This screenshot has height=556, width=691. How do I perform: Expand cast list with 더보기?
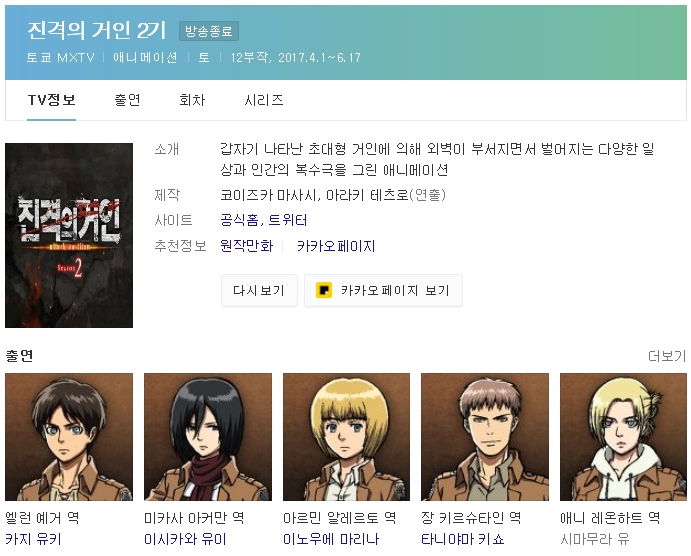coord(667,356)
